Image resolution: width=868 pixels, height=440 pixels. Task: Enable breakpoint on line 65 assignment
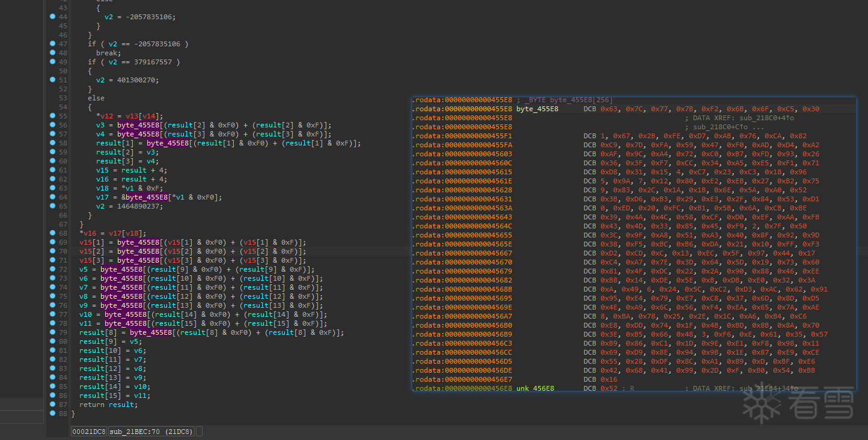(x=53, y=206)
